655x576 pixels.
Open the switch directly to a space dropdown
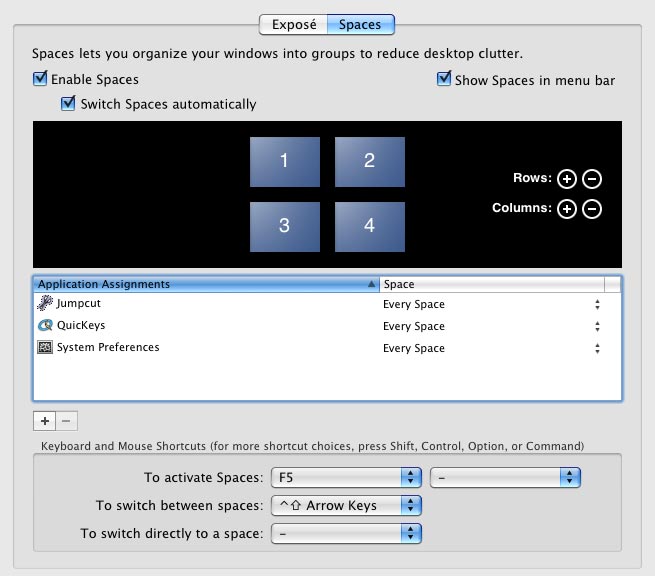pyautogui.click(x=346, y=533)
